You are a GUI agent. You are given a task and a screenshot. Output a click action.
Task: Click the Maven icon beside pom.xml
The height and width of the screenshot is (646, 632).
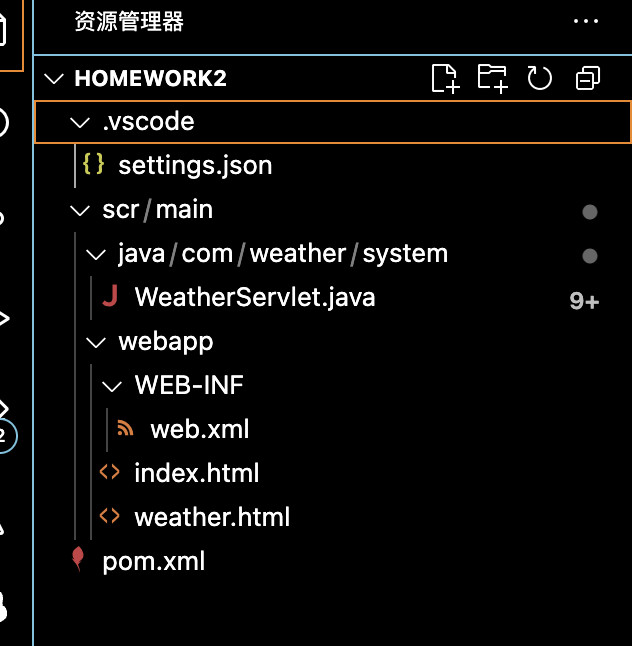(78, 561)
